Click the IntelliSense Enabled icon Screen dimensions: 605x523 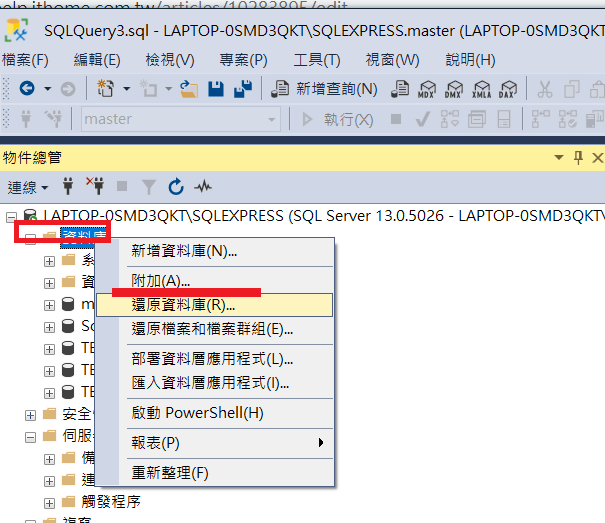[x=504, y=119]
